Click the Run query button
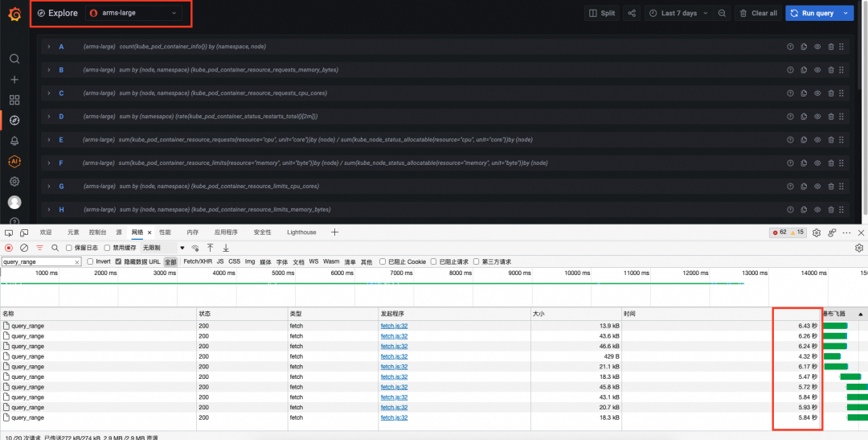Viewport: 868px width, 440px height. [x=813, y=14]
